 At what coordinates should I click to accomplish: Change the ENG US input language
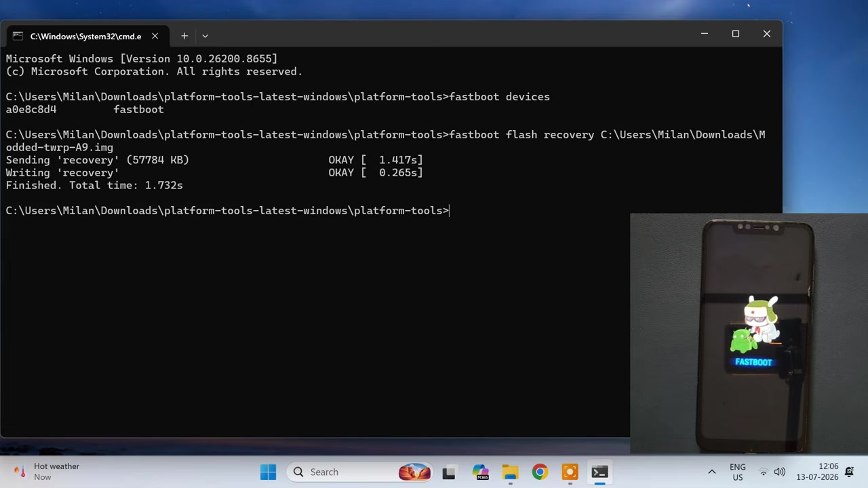pos(737,472)
